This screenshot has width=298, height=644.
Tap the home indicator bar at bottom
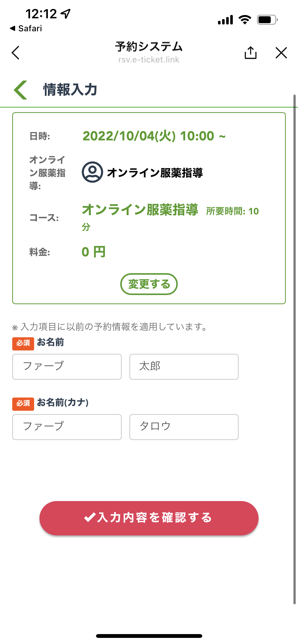149,636
